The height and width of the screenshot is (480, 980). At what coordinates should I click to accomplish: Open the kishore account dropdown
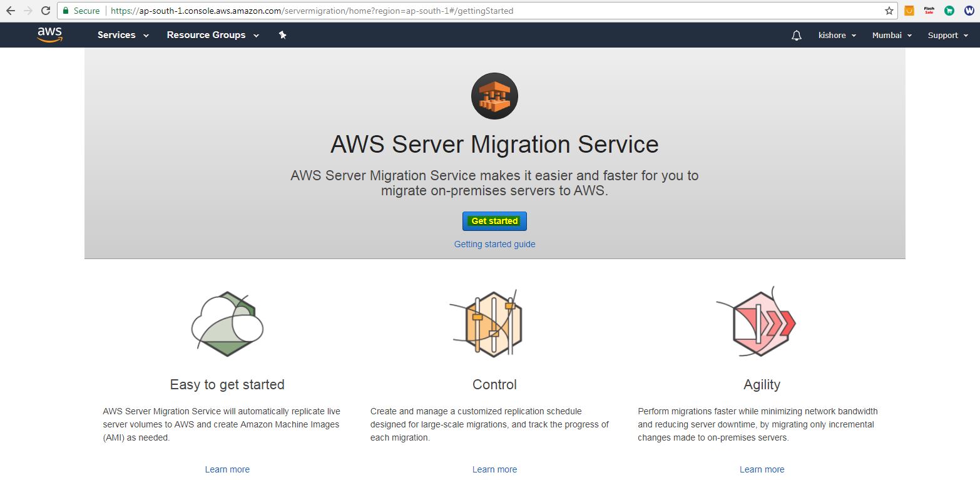point(837,36)
